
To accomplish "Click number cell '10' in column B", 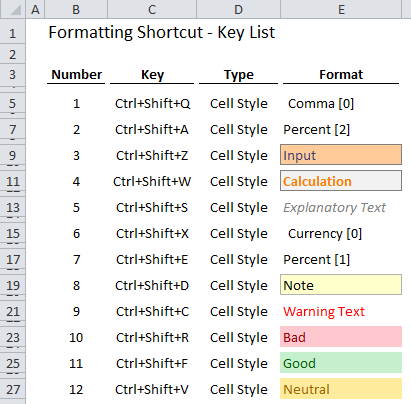I will tap(76, 337).
